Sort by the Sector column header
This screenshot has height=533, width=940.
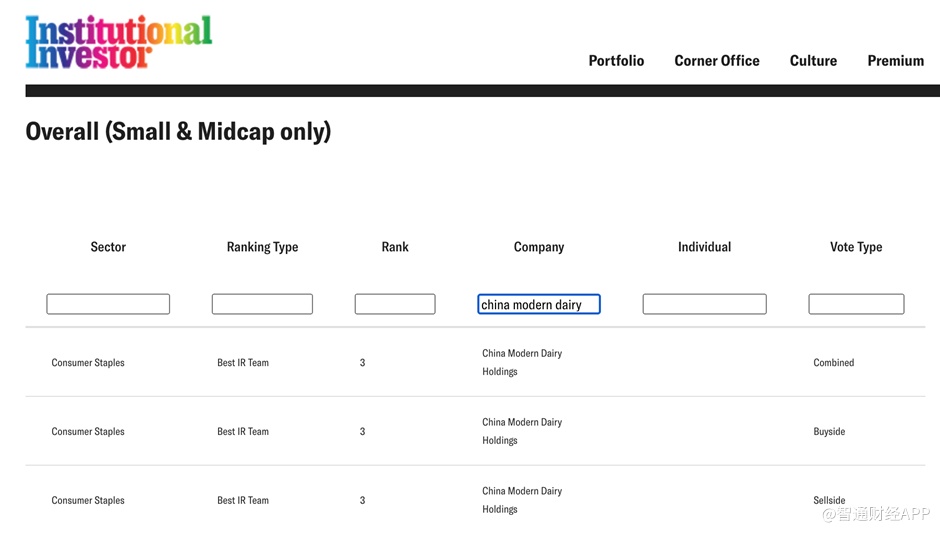coord(108,247)
